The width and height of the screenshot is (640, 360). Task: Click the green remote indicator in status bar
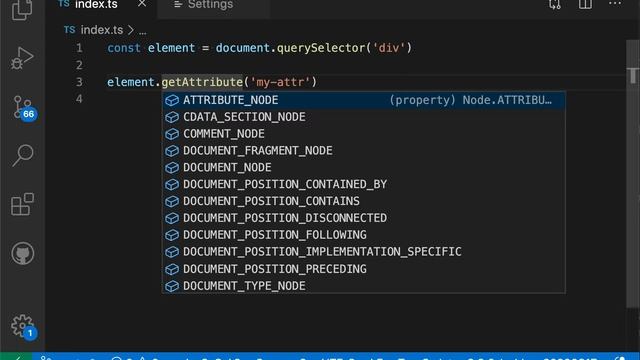[x=16, y=356]
